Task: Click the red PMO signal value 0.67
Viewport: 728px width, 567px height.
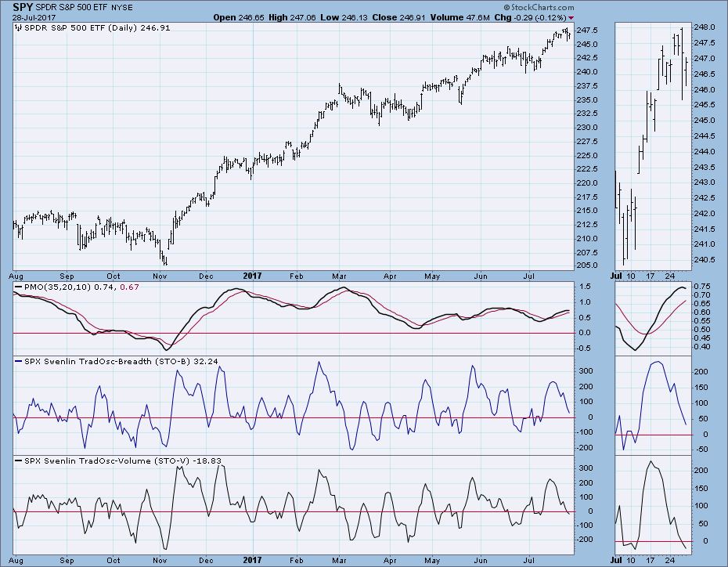Action: (x=129, y=287)
